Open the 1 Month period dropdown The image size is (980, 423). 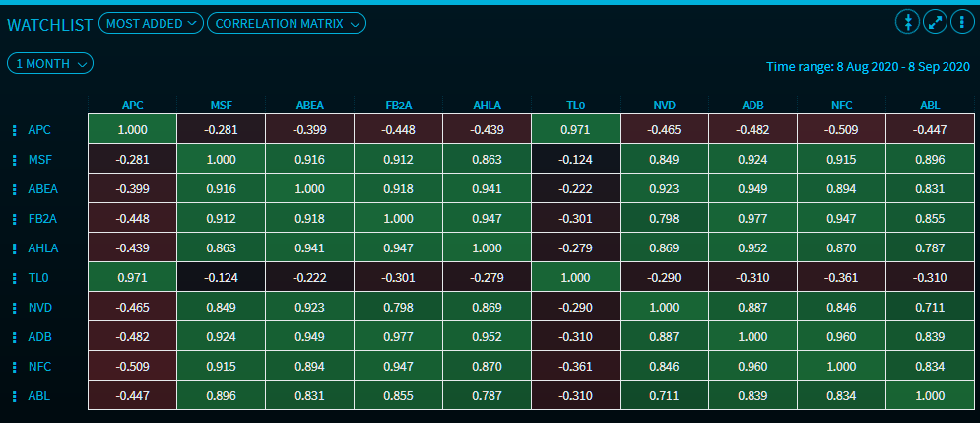click(x=50, y=63)
